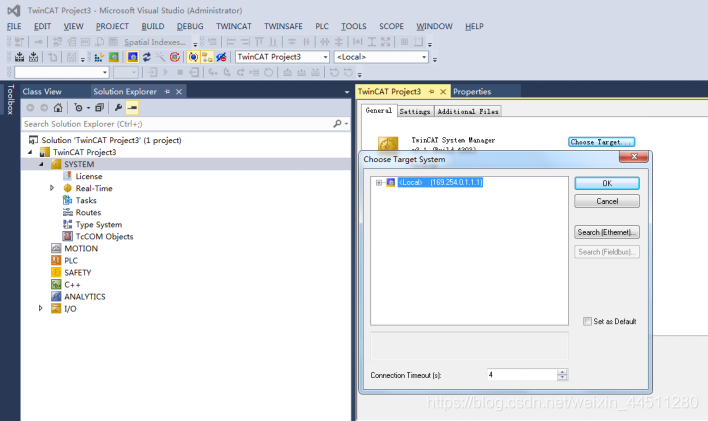Select the Real-Time tree item

pyautogui.click(x=94, y=188)
